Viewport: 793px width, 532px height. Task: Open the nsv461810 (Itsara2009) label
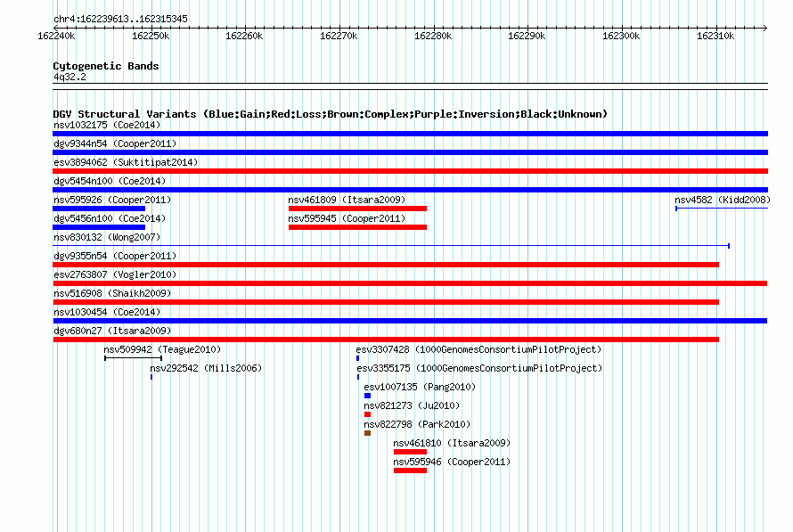452,443
